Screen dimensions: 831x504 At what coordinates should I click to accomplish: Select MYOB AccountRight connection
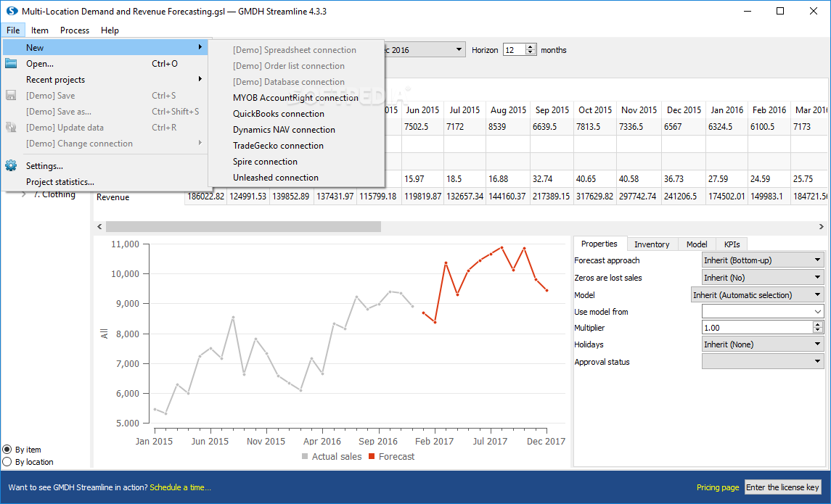click(295, 97)
